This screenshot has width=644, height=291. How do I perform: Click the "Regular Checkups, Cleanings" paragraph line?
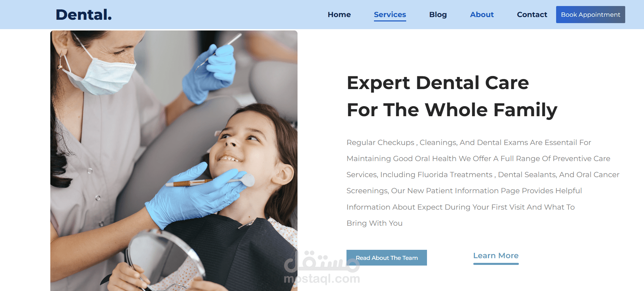tap(469, 143)
